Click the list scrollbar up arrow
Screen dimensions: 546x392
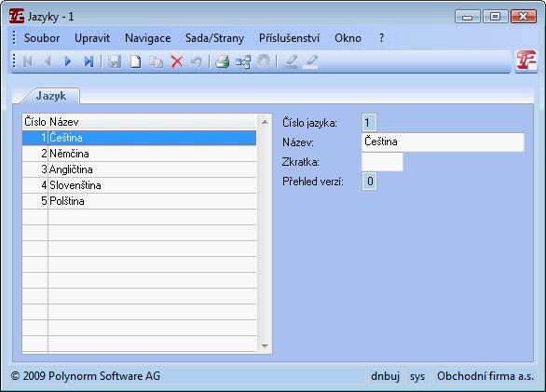265,122
